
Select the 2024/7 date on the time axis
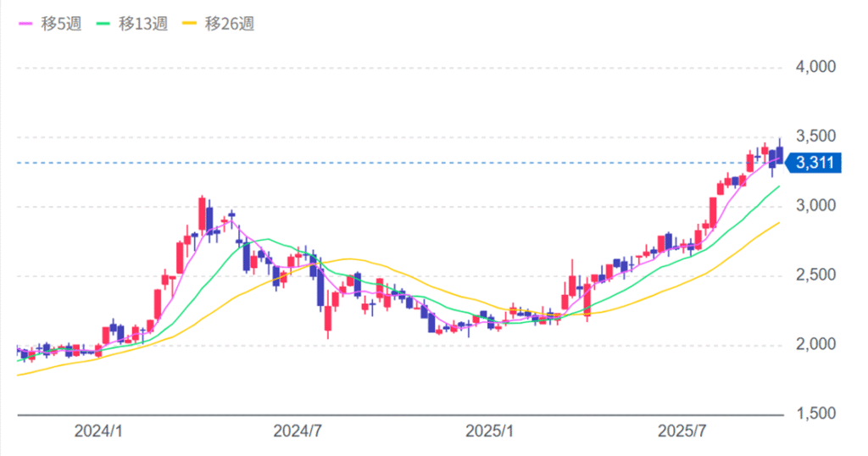tap(297, 431)
